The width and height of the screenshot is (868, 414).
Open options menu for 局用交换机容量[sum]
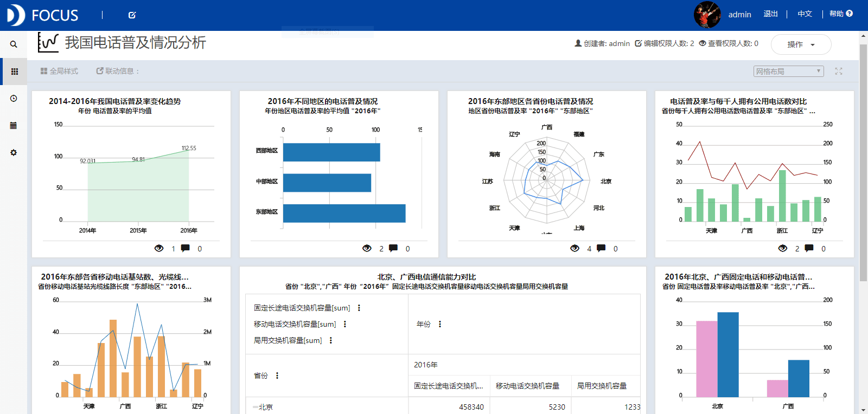click(x=330, y=340)
